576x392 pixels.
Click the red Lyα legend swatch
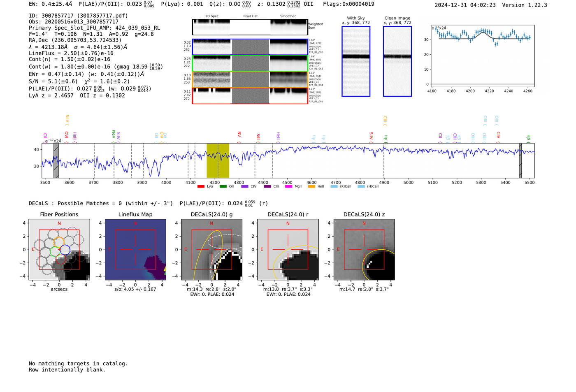[201, 187]
